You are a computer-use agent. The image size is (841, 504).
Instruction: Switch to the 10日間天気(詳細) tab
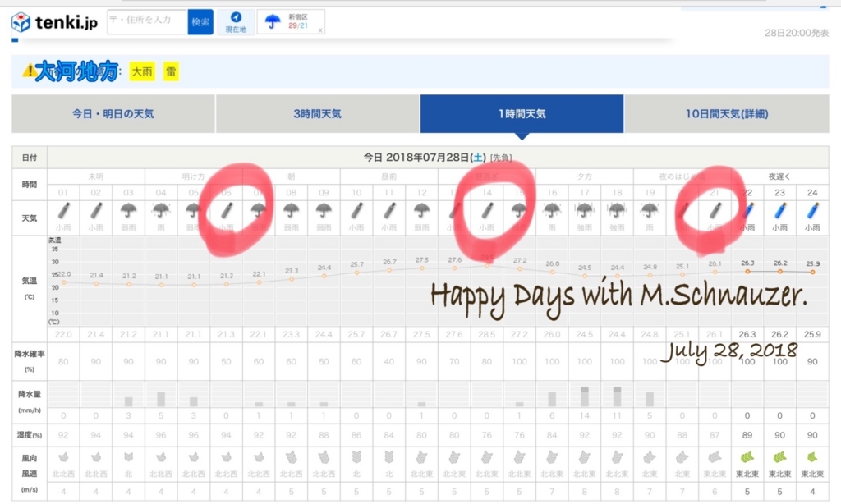point(727,113)
